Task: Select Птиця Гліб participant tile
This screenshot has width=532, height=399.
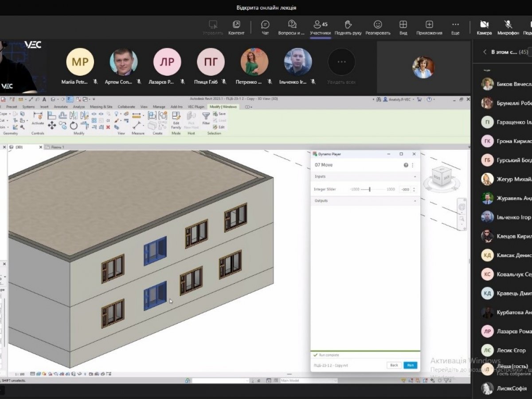Action: 211,66
